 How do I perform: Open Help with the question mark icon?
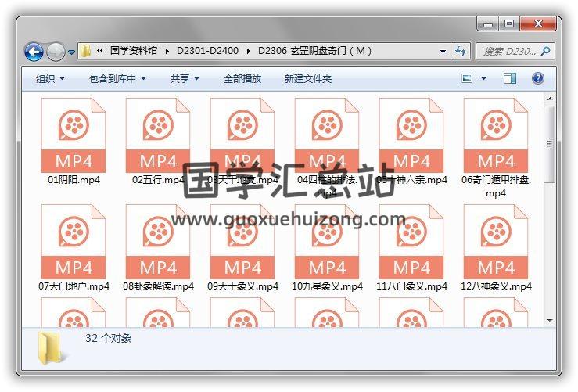point(538,78)
